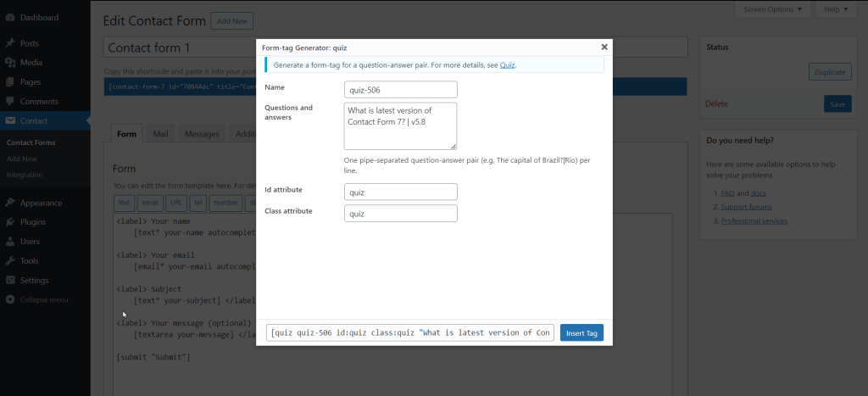Switch to the Messages tab

click(x=202, y=134)
